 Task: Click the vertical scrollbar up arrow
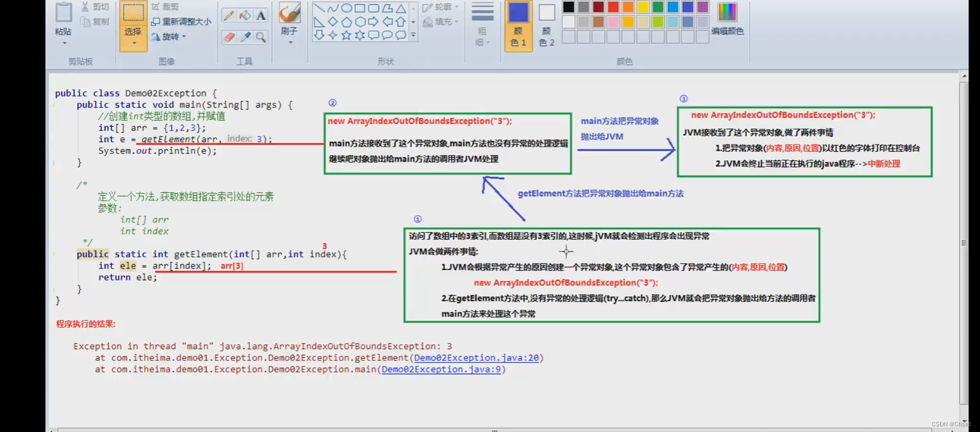coord(964,76)
